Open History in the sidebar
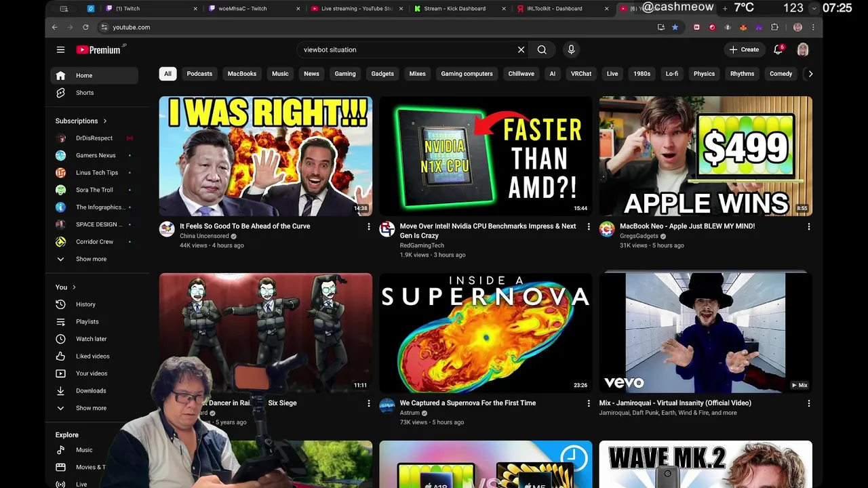Screen dimensions: 868x488 pos(94,304)
